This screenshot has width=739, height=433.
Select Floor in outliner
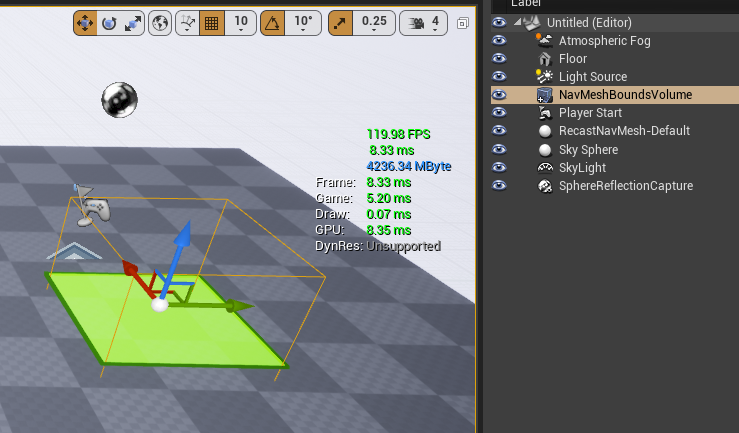573,58
